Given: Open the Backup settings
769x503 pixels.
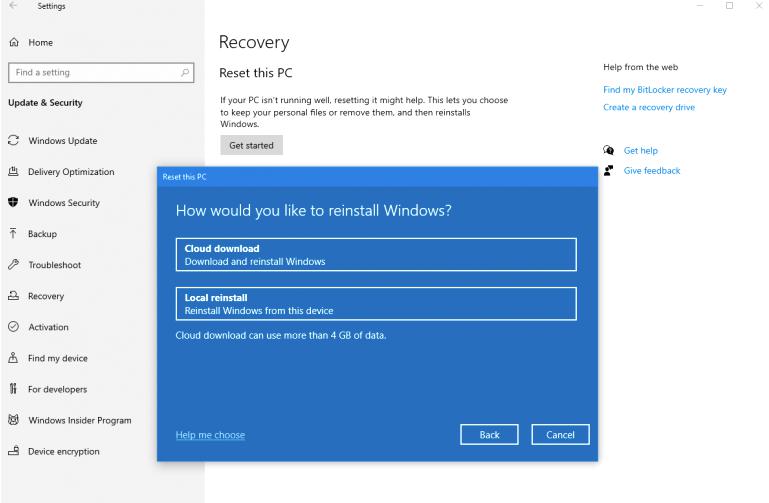Looking at the screenshot, I should [42, 234].
